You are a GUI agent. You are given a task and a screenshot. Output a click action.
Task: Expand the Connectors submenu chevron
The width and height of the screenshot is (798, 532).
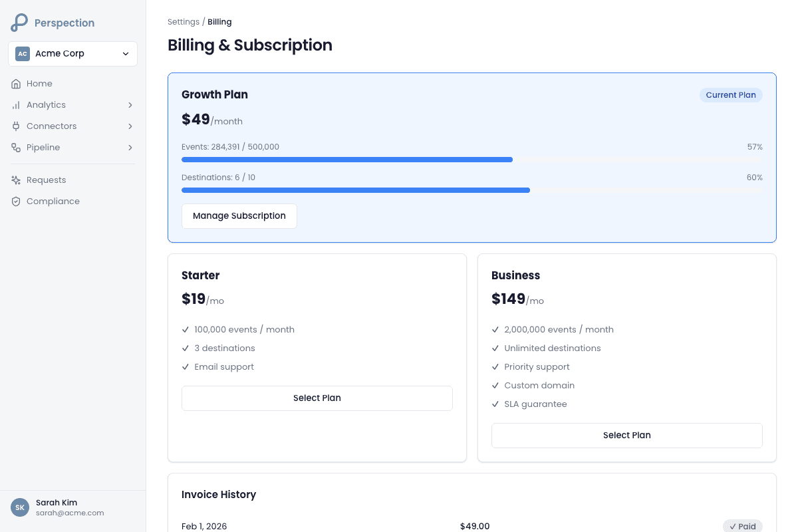130,126
